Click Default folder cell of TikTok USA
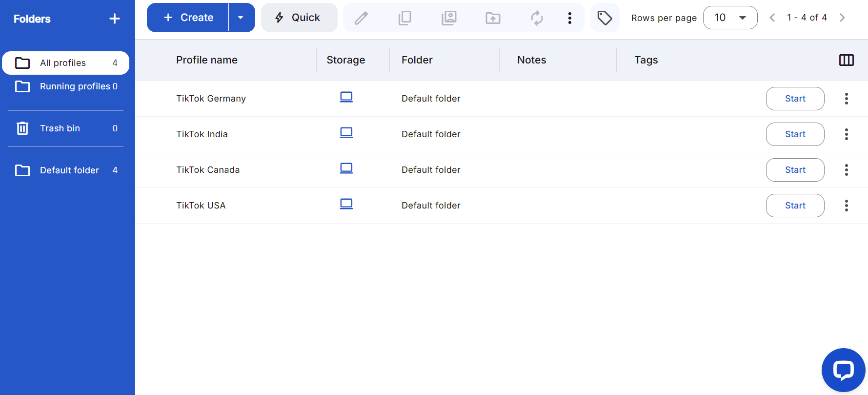Image resolution: width=868 pixels, height=395 pixels. 431,206
